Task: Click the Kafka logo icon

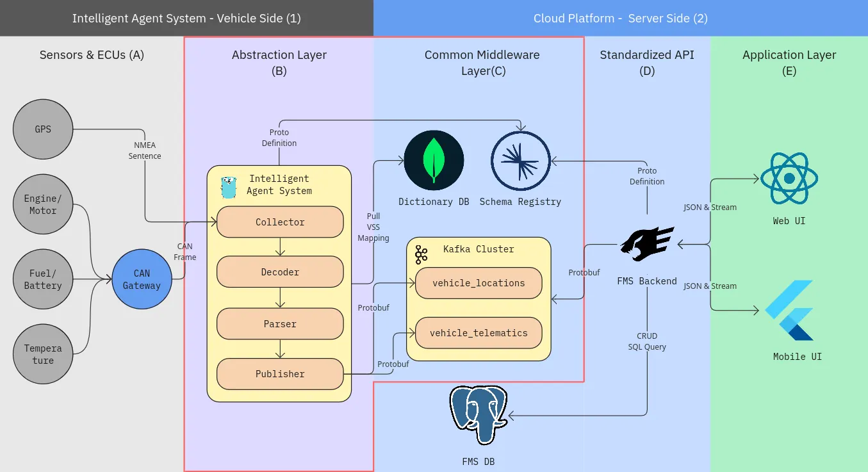Action: [421, 254]
